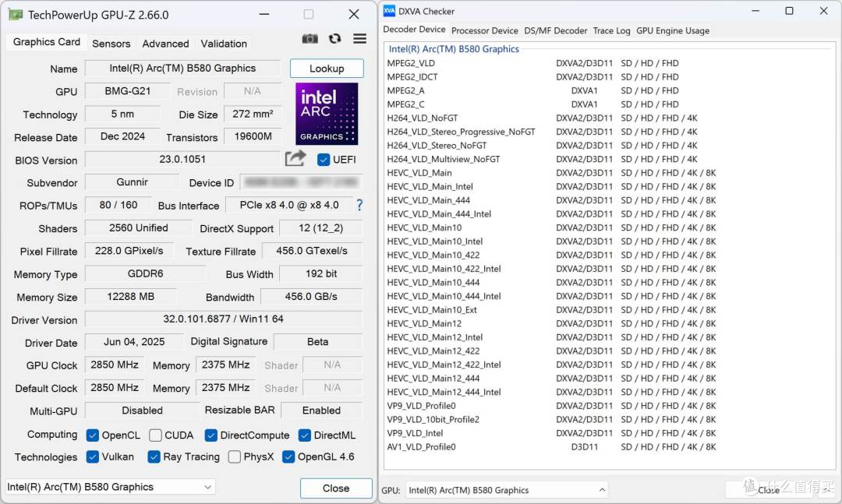Viewport: 842px width, 504px height.
Task: Toggle the CUDA checkbox
Action: point(155,435)
